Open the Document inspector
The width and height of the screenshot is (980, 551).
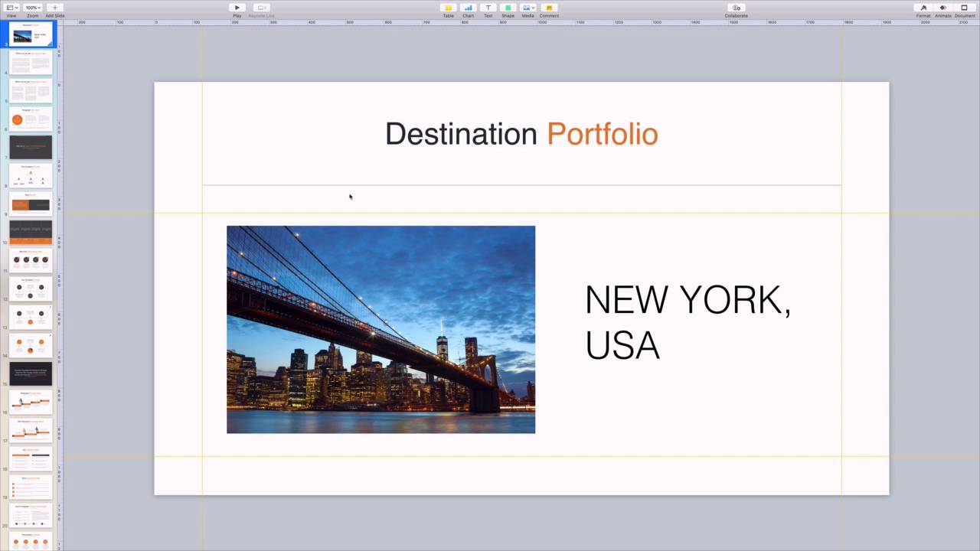[964, 8]
